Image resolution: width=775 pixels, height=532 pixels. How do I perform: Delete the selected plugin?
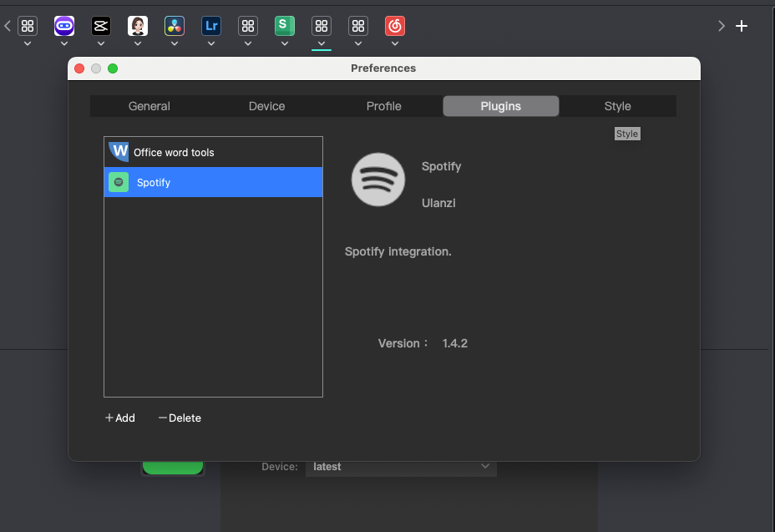click(x=179, y=418)
